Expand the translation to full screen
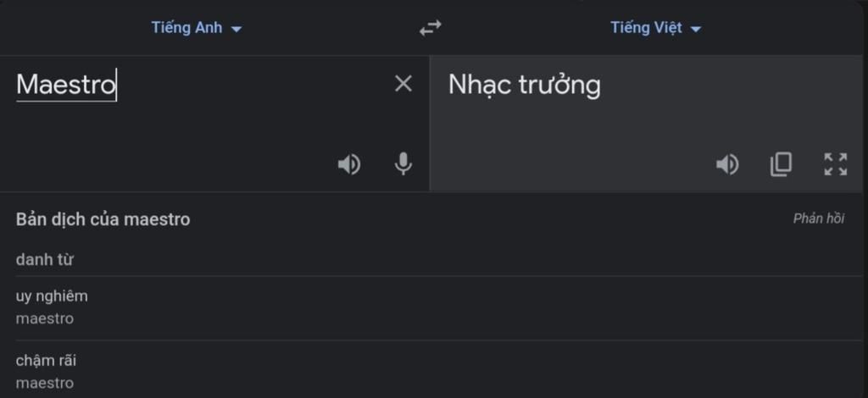 (x=835, y=164)
